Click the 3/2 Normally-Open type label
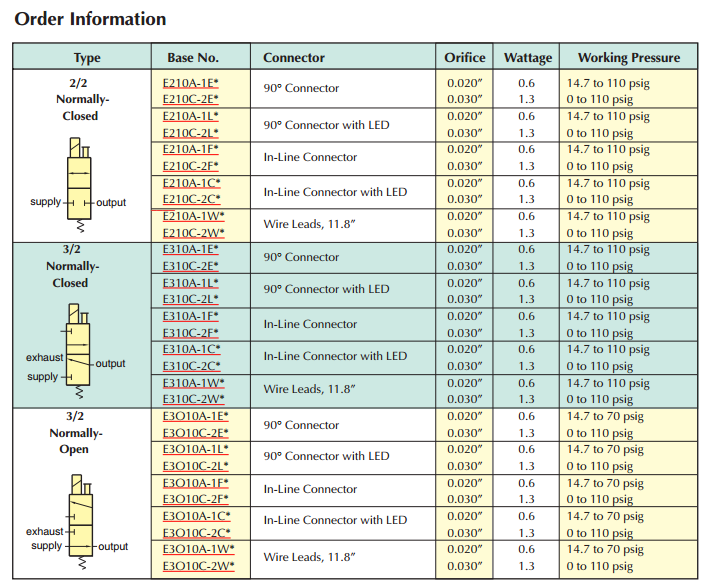702x586 pixels. point(77,433)
